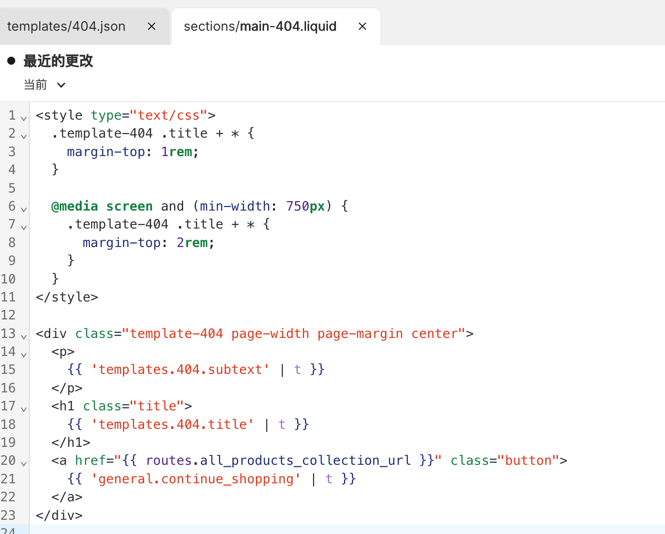665x534 pixels.
Task: Click the closing </a> tag
Action: [67, 497]
